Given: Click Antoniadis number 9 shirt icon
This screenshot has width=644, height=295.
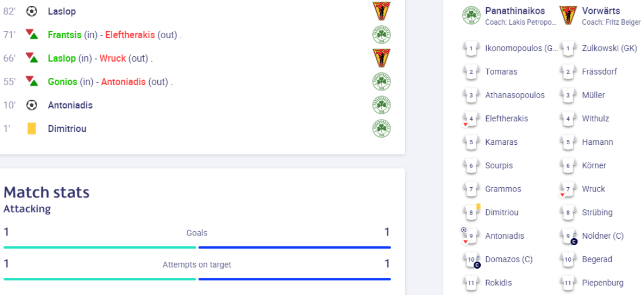Looking at the screenshot, I should (471, 236).
